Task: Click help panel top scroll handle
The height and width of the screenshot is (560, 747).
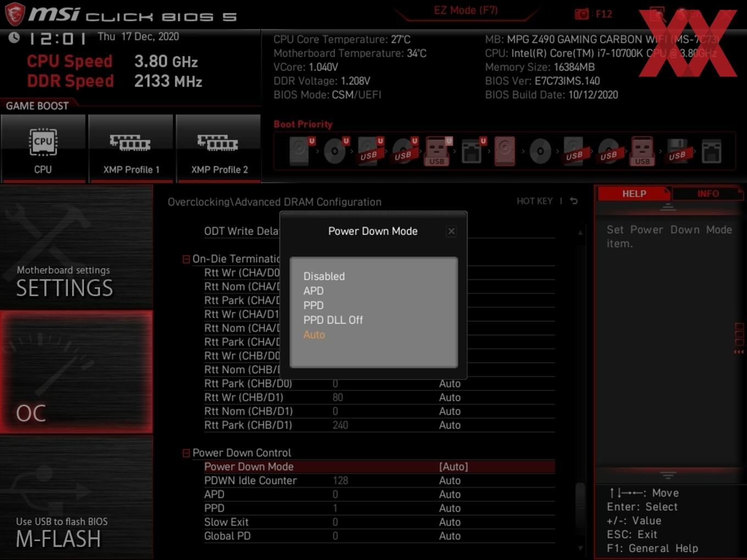Action: point(668,207)
